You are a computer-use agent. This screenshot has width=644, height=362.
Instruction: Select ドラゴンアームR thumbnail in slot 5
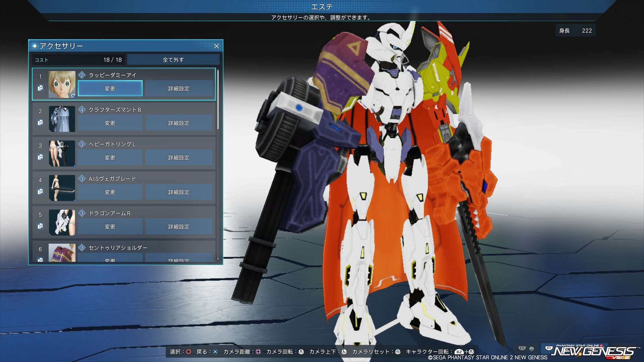[x=62, y=222]
